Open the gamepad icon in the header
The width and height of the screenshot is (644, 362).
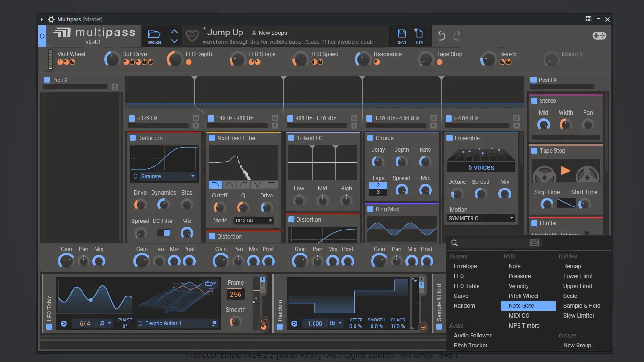point(599,36)
